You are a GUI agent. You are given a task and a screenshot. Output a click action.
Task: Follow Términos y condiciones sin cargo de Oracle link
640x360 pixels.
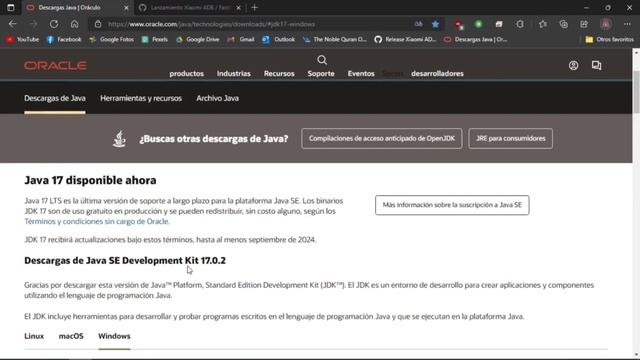click(x=97, y=221)
